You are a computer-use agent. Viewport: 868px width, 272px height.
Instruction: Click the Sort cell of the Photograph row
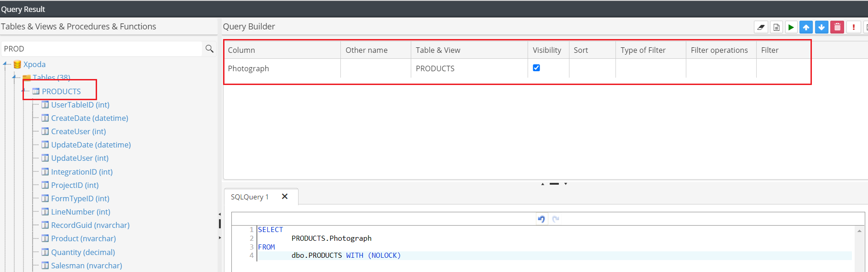coord(592,68)
